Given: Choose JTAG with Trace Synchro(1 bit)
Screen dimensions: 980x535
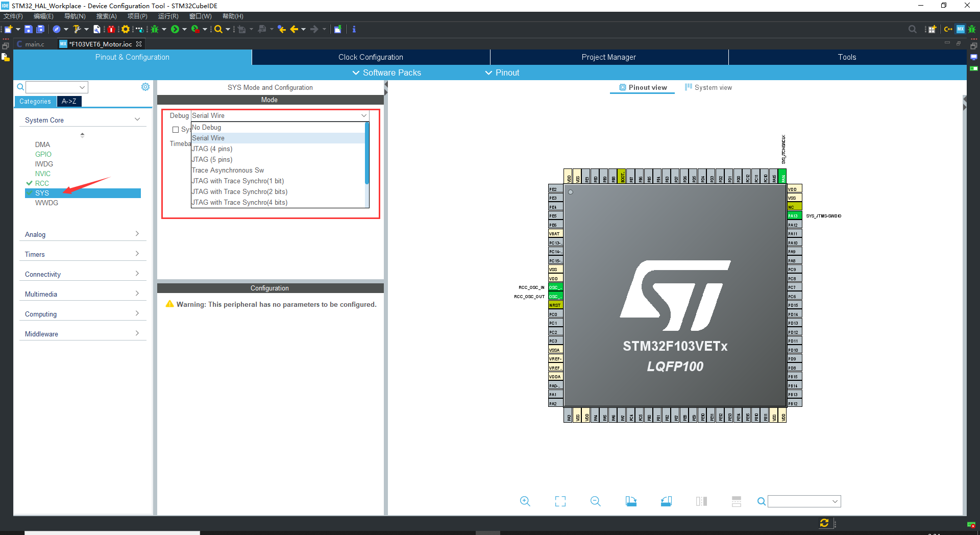Looking at the screenshot, I should pos(278,181).
